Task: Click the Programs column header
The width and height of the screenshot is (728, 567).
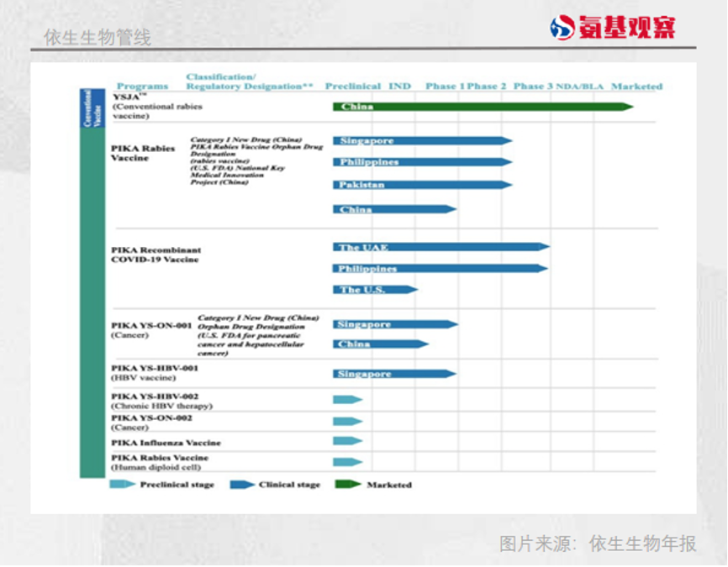Action: point(142,87)
